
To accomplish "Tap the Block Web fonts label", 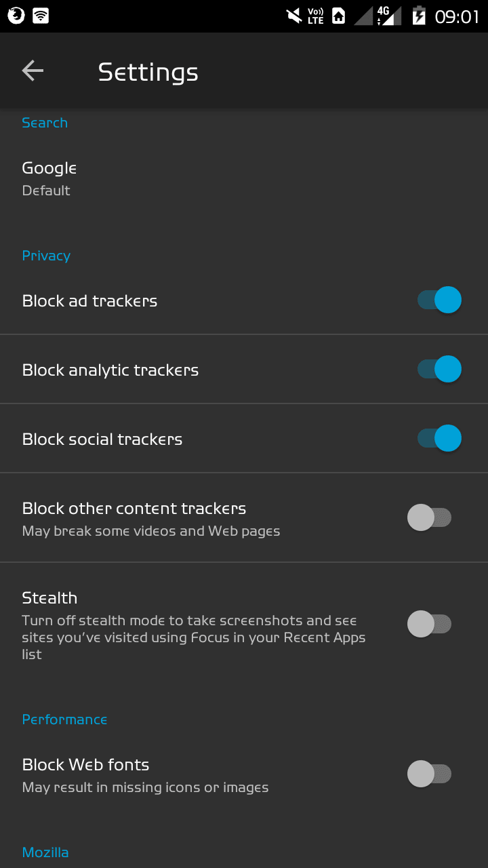I will 85,765.
